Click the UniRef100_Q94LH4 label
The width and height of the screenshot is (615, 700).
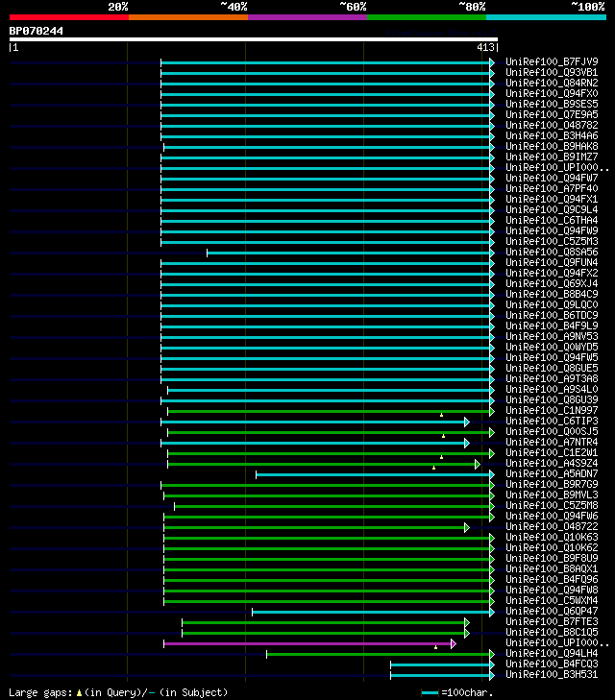click(552, 654)
